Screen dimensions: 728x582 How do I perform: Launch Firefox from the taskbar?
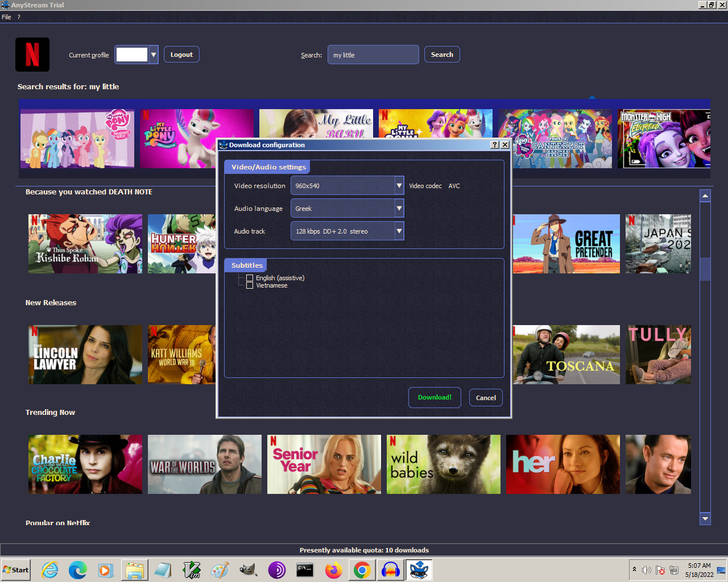(334, 569)
